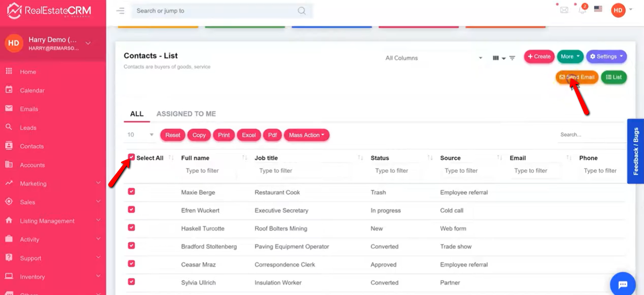Image resolution: width=644 pixels, height=295 pixels.
Task: Open the Mass Action dropdown
Action: tap(306, 135)
